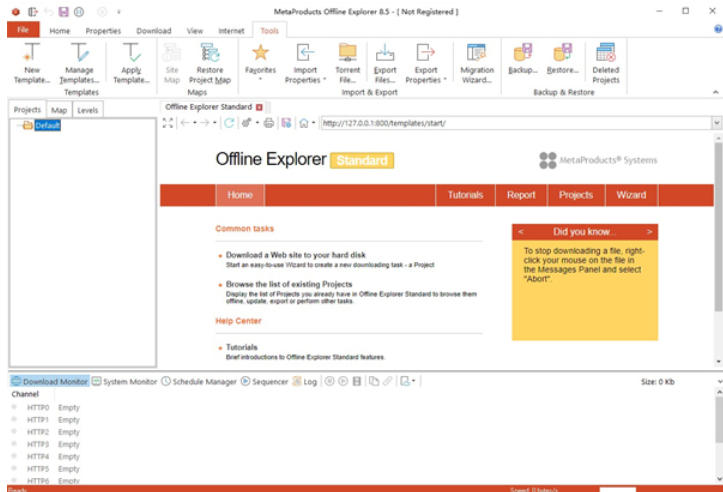Viewport: 723px width, 492px height.
Task: Select the Download Monitor tab
Action: (x=49, y=381)
